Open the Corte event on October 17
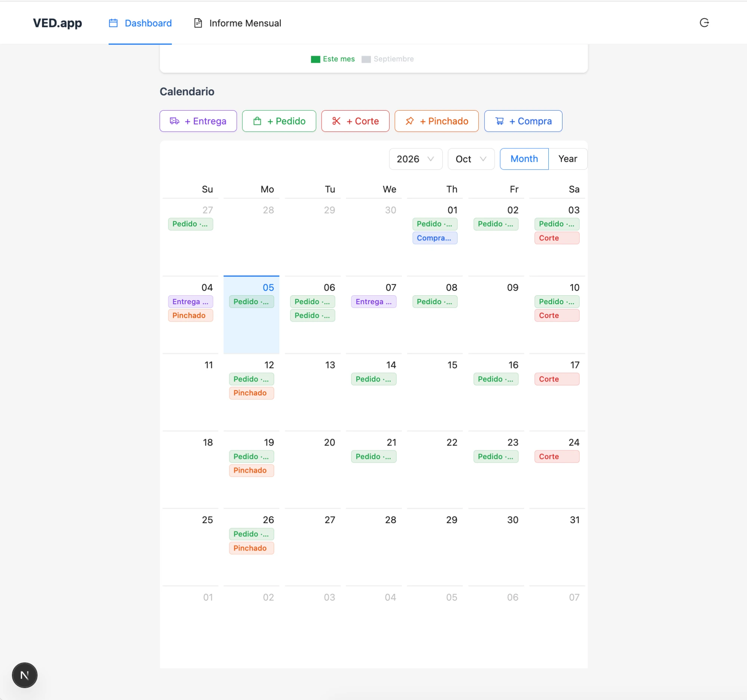 coord(557,379)
